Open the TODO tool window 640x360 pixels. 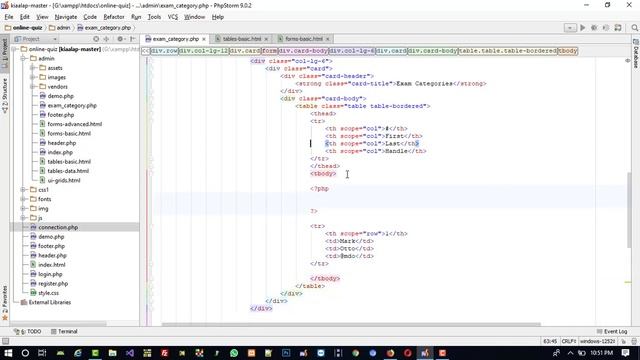pyautogui.click(x=28, y=332)
